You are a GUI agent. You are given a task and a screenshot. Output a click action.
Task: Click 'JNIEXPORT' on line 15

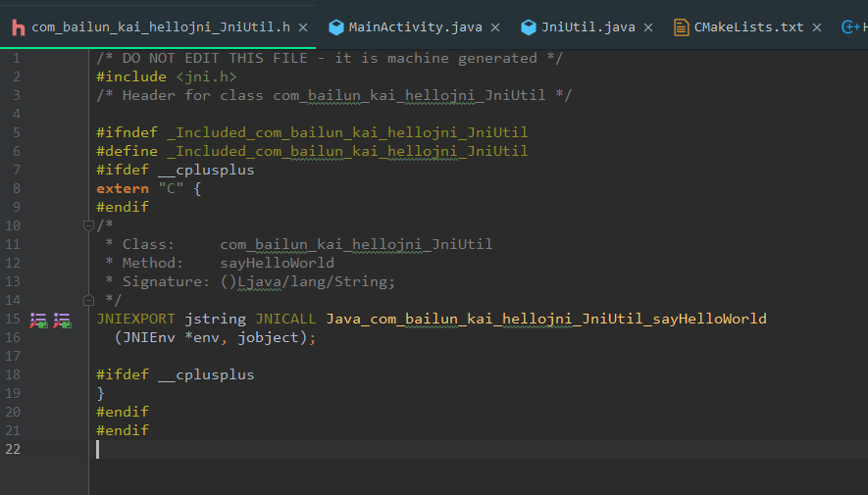[x=135, y=320]
